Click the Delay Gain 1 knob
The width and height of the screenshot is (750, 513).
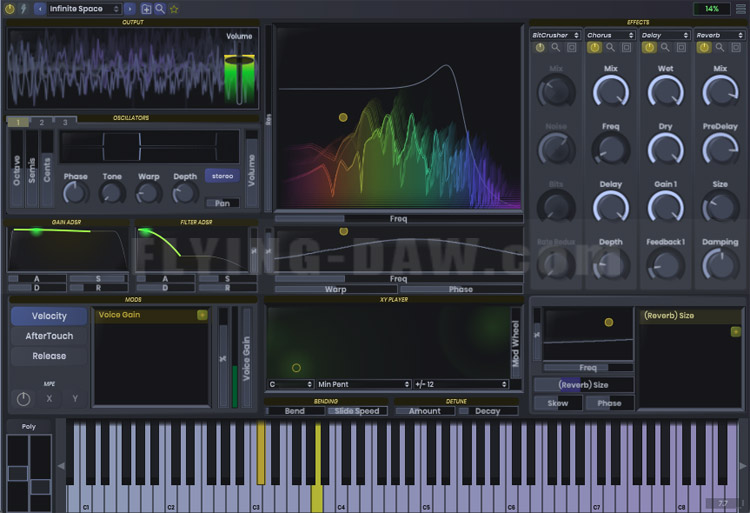click(665, 207)
